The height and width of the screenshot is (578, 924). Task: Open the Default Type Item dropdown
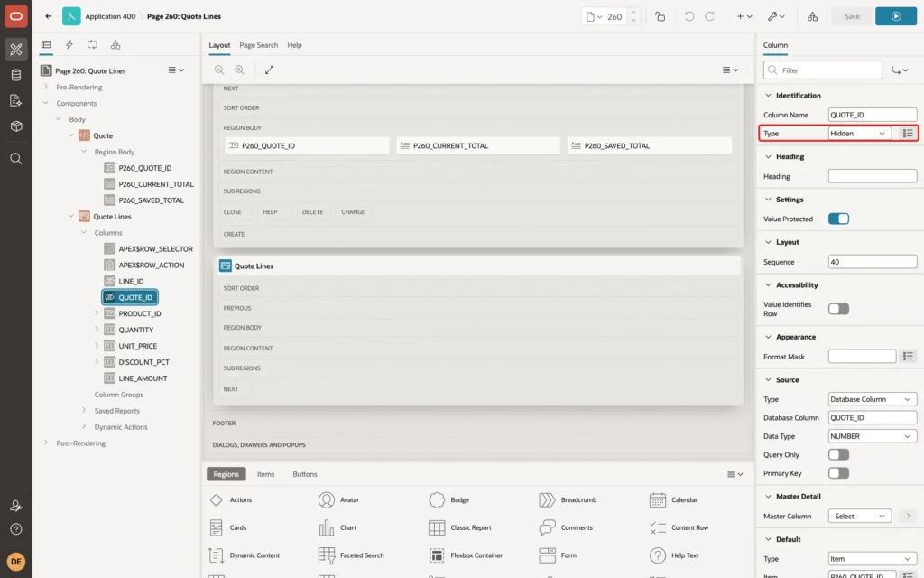[873, 558]
